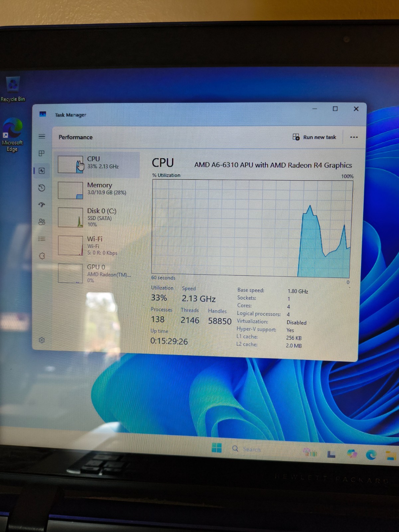Click the Wi-Fi mini graph thumbnail

click(70, 245)
